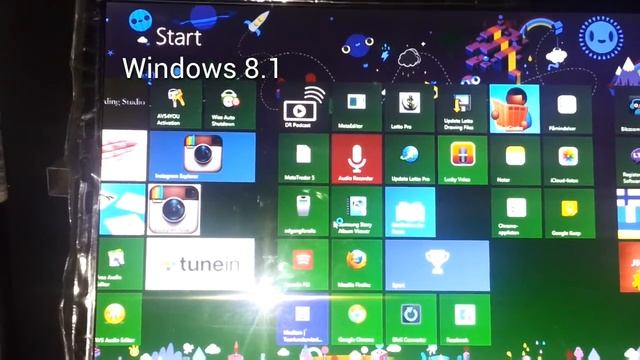Launch the Lucky Voice tile
The height and width of the screenshot is (360, 640).
462,160
